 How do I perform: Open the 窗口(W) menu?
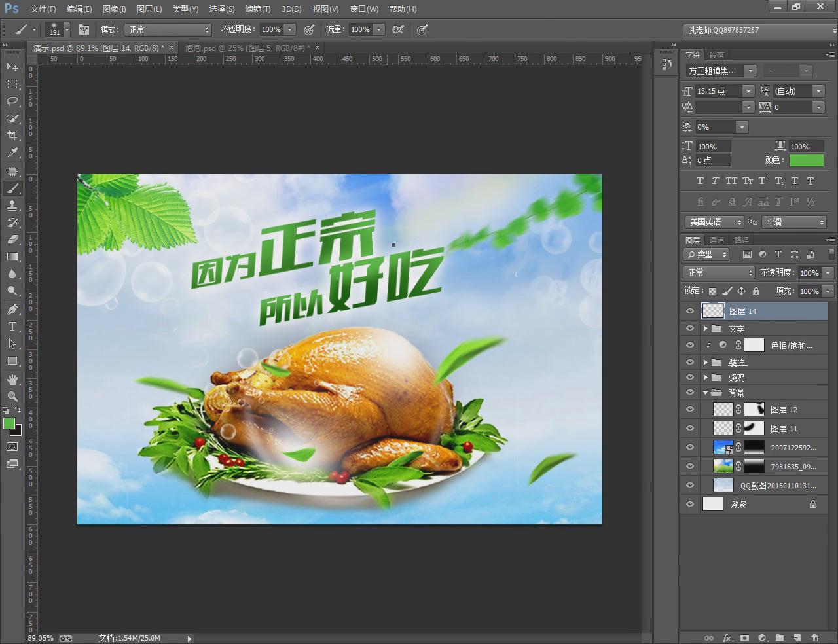pos(364,9)
